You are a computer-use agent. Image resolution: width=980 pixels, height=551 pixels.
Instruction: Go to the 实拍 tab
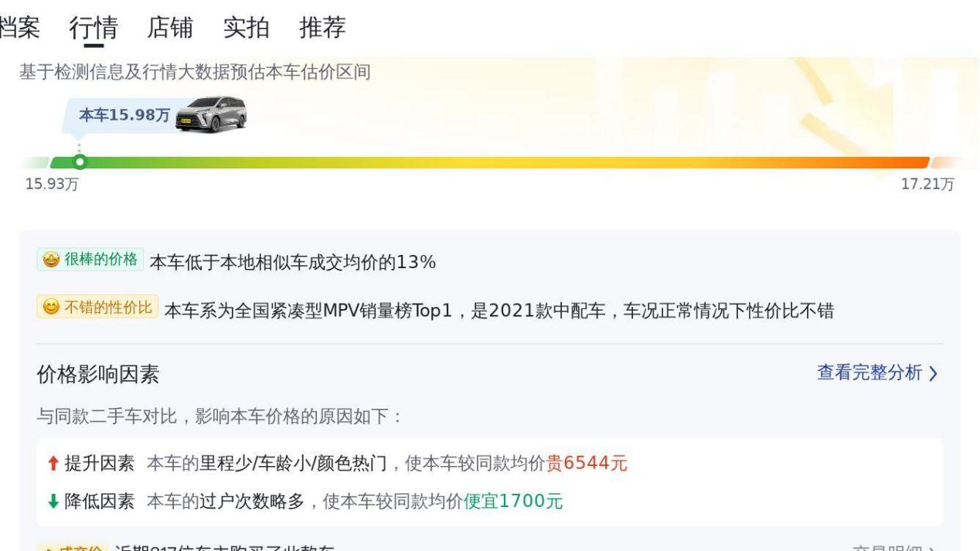[x=246, y=28]
